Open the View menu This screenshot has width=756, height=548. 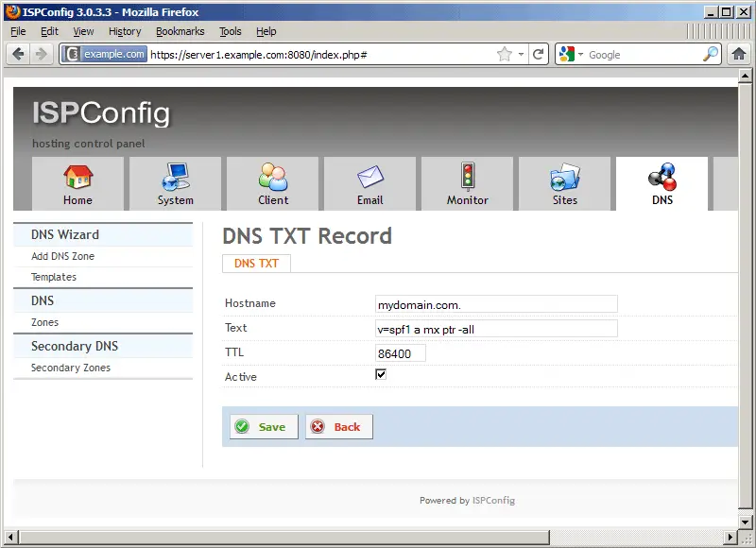pos(83,31)
